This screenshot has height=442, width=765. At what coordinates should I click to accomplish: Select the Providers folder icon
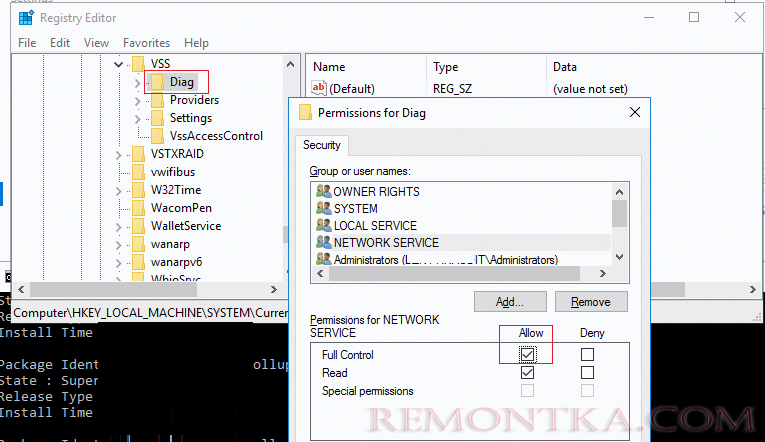pyautogui.click(x=158, y=100)
